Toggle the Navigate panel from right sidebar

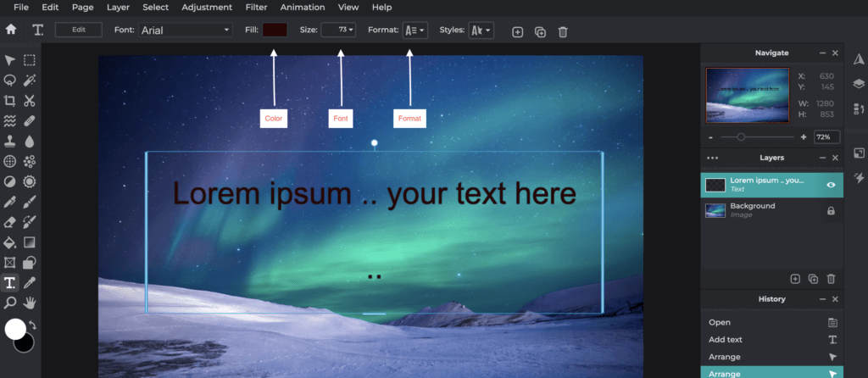859,60
